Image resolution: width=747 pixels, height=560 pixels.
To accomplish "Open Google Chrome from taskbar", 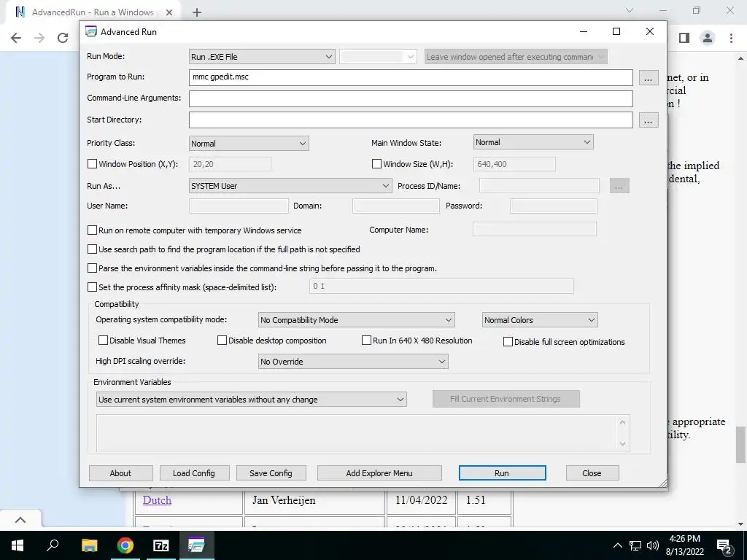I will click(125, 545).
